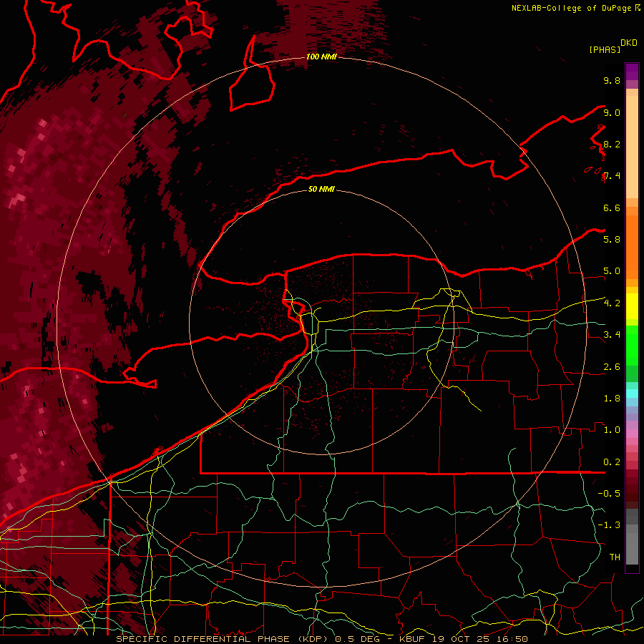644x644 pixels.
Task: Click the -1.3 scale label
Action: [x=609, y=525]
